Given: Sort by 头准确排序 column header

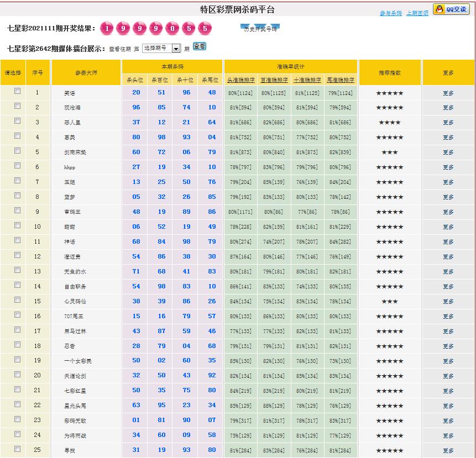Looking at the screenshot, I should click(x=240, y=80).
